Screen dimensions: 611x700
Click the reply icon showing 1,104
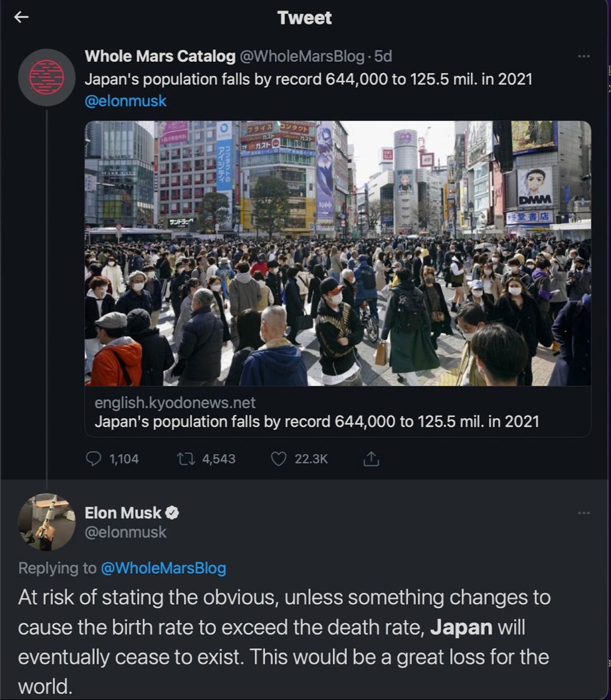tap(94, 459)
